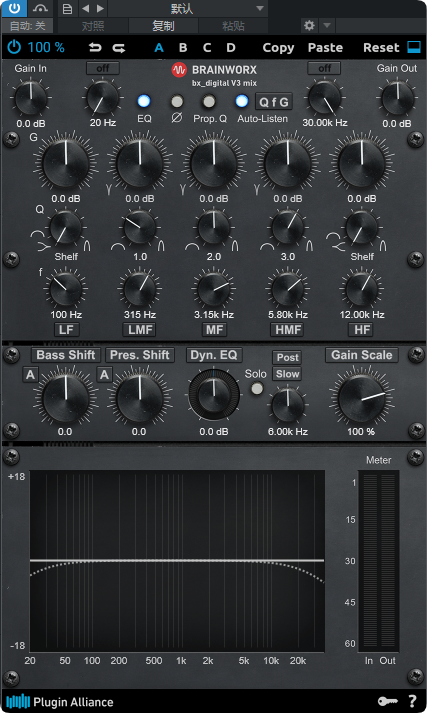This screenshot has width=427, height=713.
Task: Toggle the Auto-Listen blue LED
Action: click(x=241, y=101)
